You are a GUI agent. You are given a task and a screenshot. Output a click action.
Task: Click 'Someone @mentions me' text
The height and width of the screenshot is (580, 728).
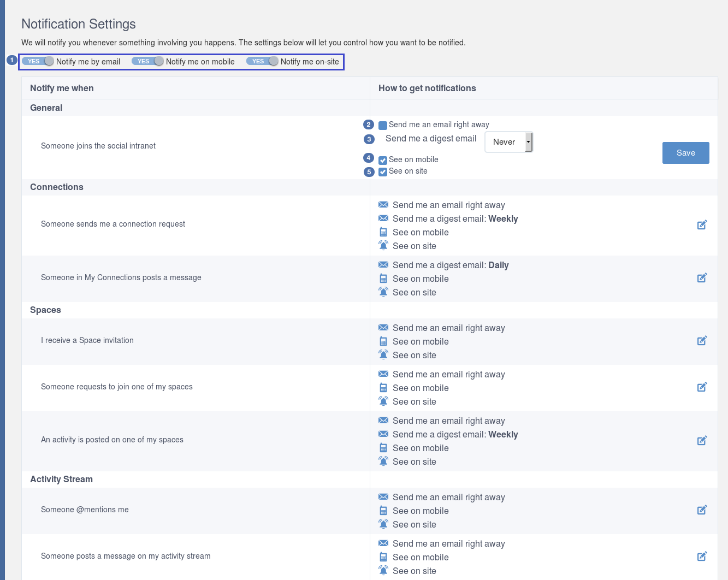85,510
